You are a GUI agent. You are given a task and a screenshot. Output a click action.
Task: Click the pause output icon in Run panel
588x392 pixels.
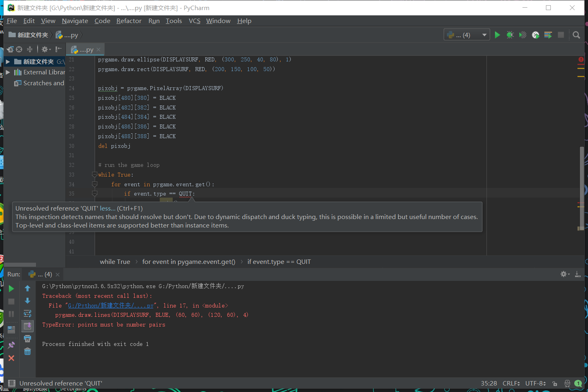coord(11,314)
